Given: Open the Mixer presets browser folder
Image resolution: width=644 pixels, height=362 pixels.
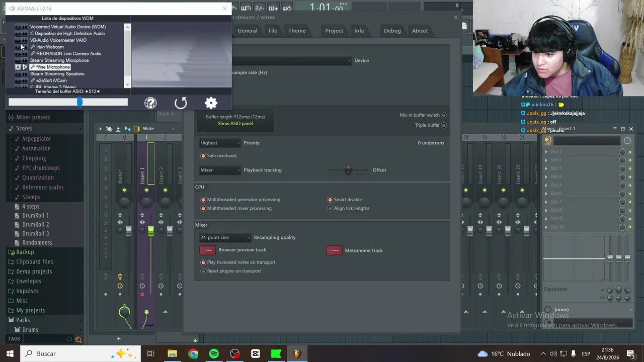Looking at the screenshot, I should (x=33, y=117).
